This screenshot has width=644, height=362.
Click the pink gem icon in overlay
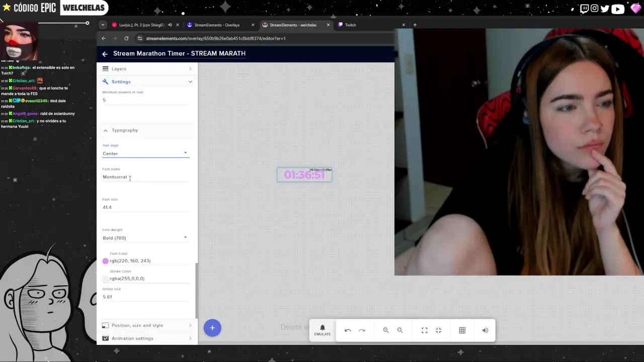[x=635, y=8]
